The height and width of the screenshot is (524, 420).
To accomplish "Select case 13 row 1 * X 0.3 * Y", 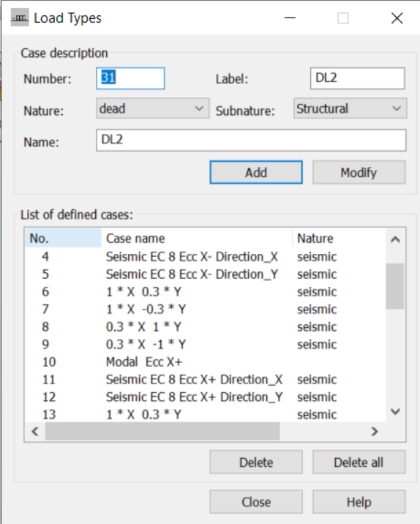I will (205, 415).
